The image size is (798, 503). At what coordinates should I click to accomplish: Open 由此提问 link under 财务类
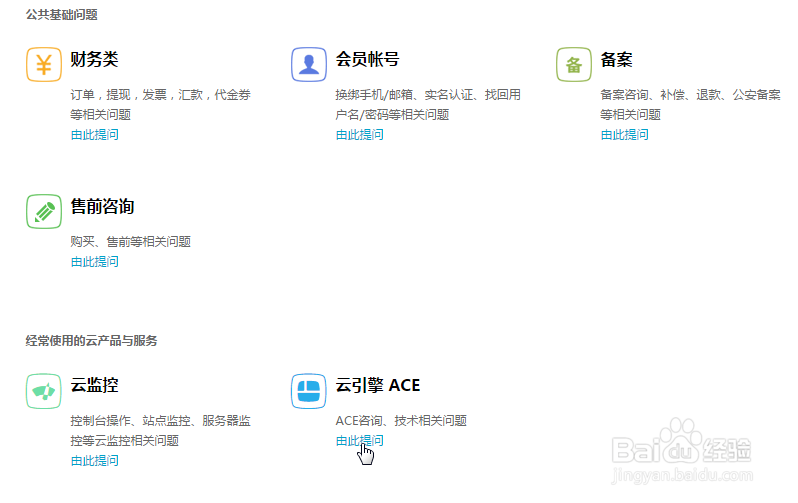pyautogui.click(x=95, y=135)
